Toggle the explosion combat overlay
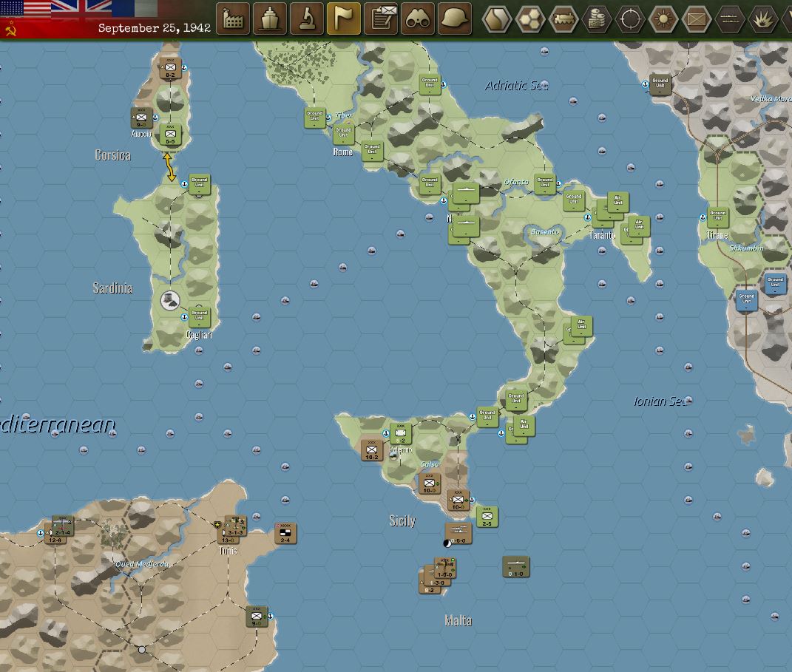792x672 pixels. [762, 19]
